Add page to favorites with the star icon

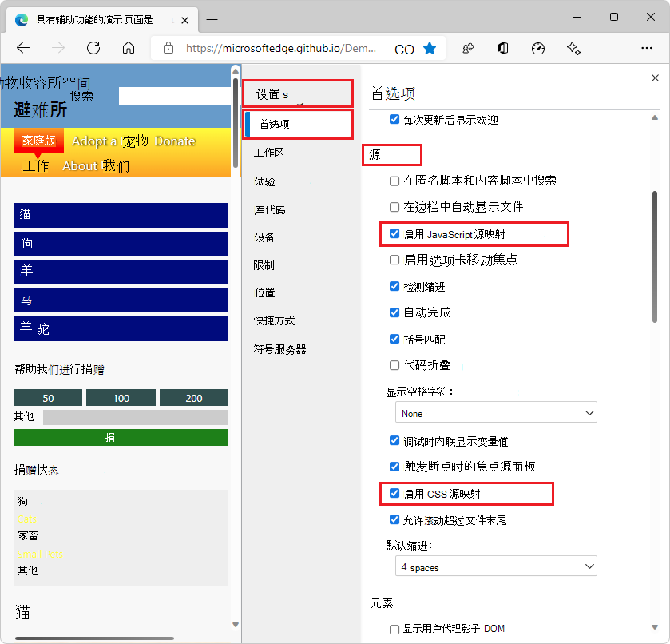coord(430,48)
